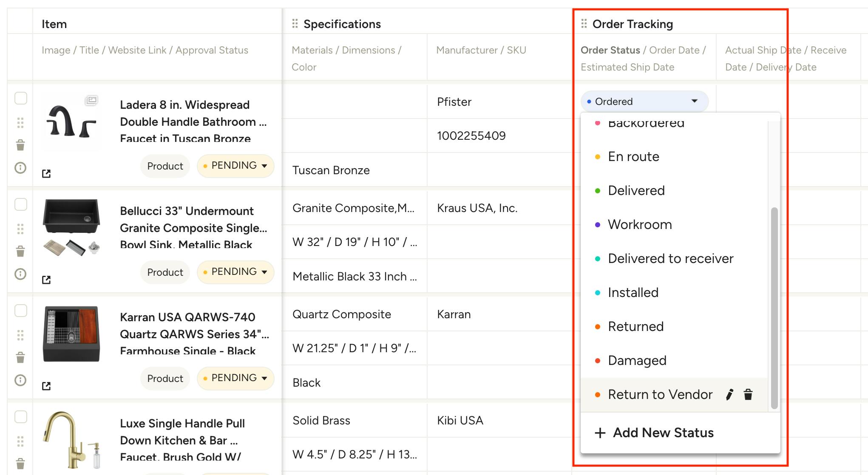Screen dimensions: 868x475
Task: Click drag handle next to Order Tracking
Action: tap(584, 24)
